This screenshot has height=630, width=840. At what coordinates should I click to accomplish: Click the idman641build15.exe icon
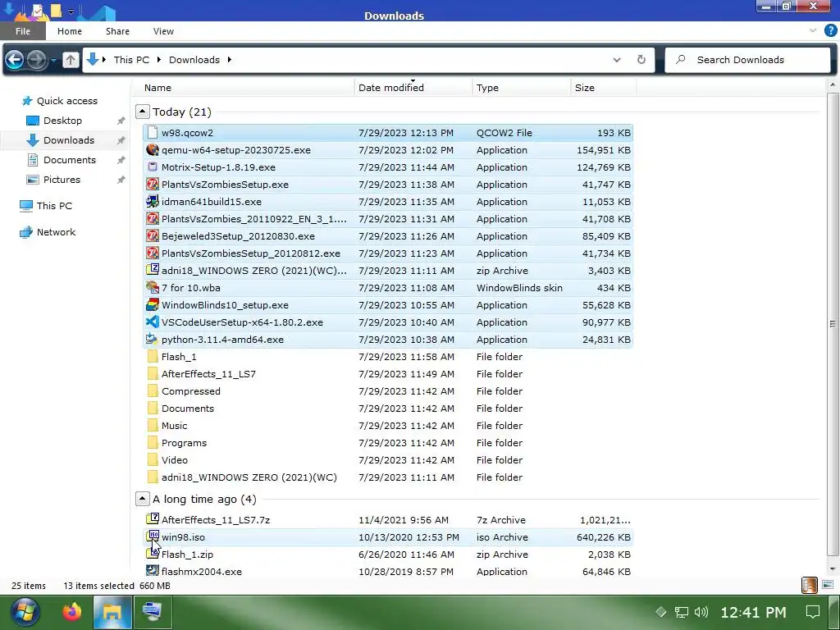[x=152, y=202]
